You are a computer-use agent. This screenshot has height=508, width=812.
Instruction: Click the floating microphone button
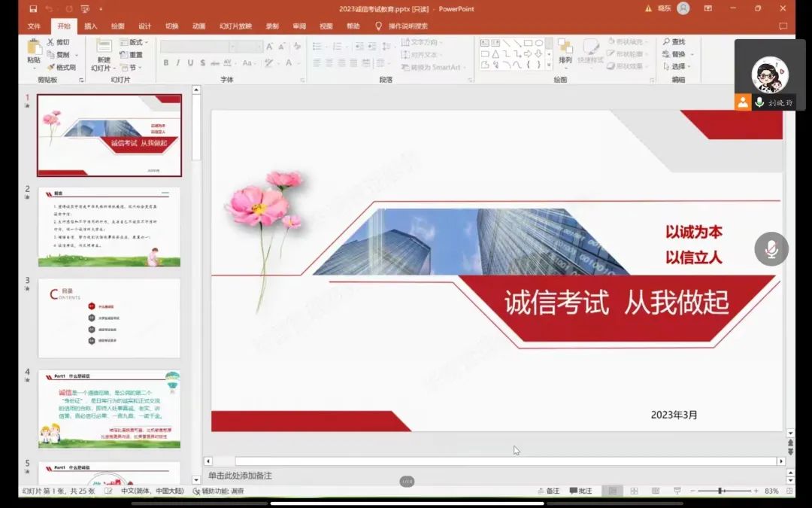[771, 249]
